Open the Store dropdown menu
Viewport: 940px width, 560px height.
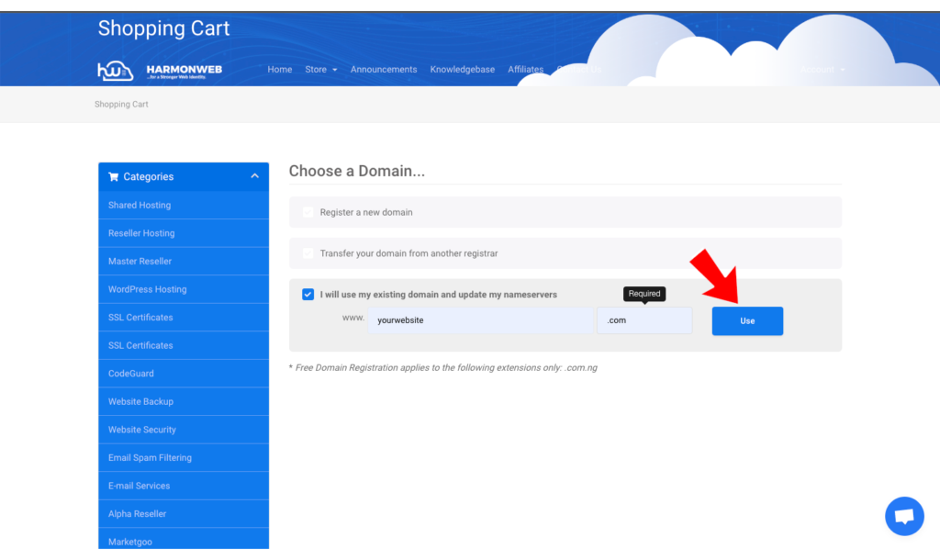[320, 70]
